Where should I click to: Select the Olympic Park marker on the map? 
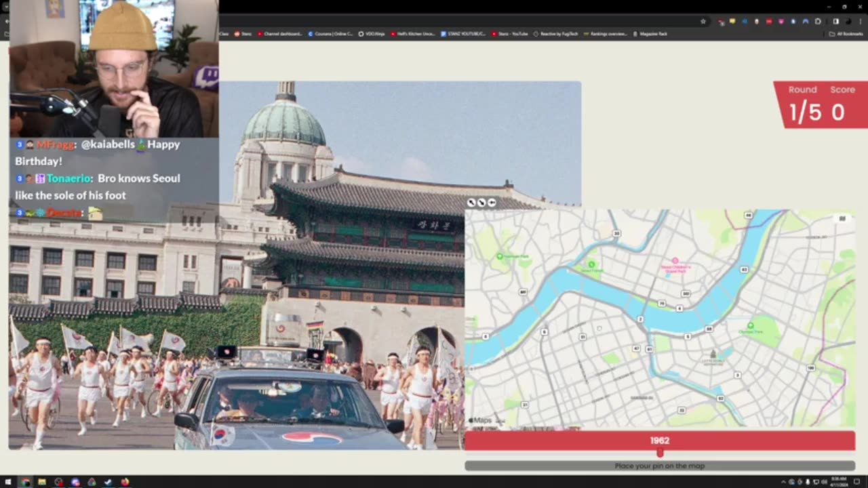(x=750, y=325)
